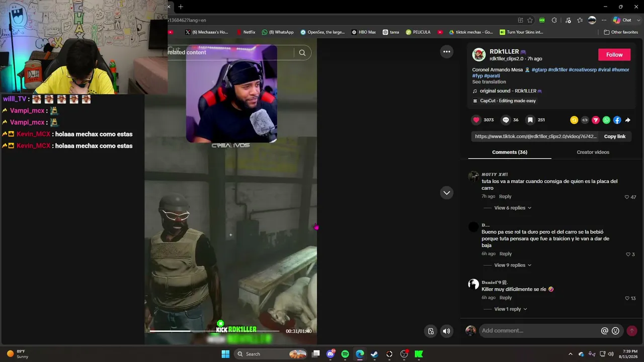Open the Favorites list icon in toolbar

(x=580, y=20)
